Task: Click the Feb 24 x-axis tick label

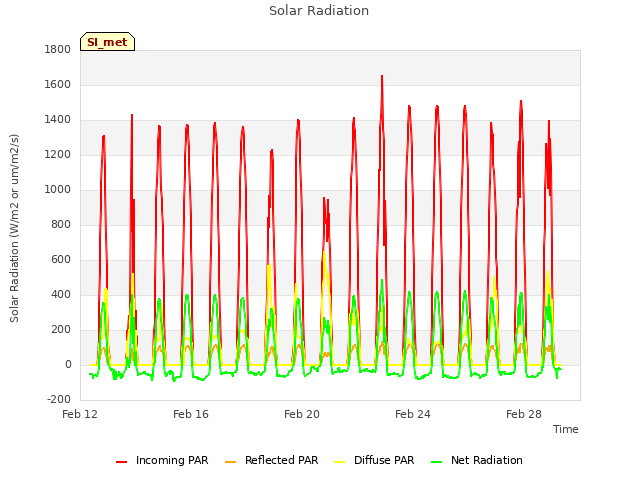Action: (413, 414)
